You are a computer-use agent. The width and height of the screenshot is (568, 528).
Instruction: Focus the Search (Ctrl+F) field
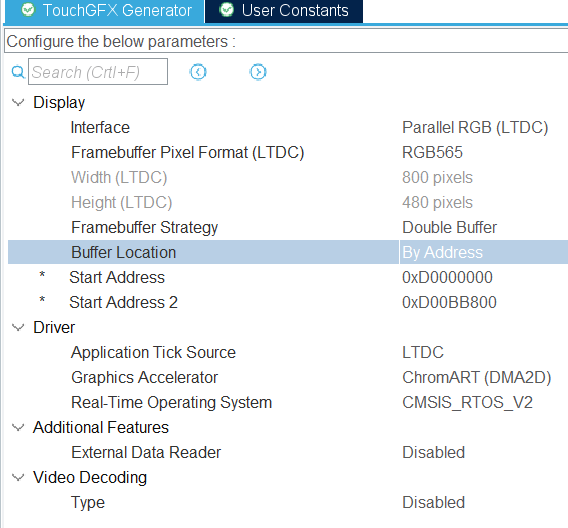(98, 72)
